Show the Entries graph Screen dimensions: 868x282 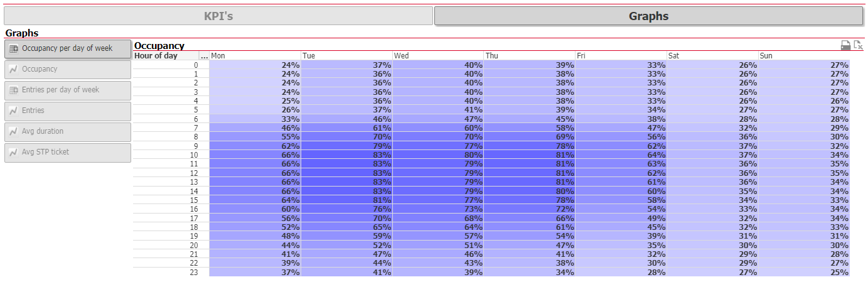tap(68, 111)
